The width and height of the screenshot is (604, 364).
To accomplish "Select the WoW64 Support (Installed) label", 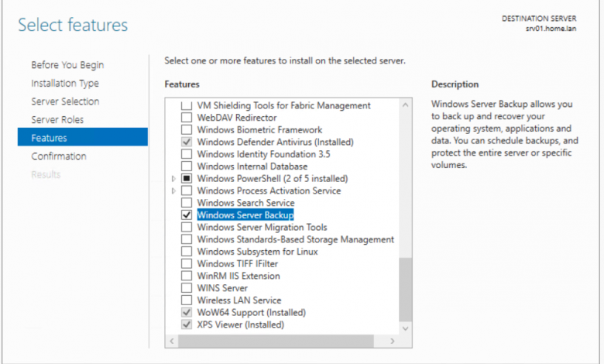I will pos(252,312).
